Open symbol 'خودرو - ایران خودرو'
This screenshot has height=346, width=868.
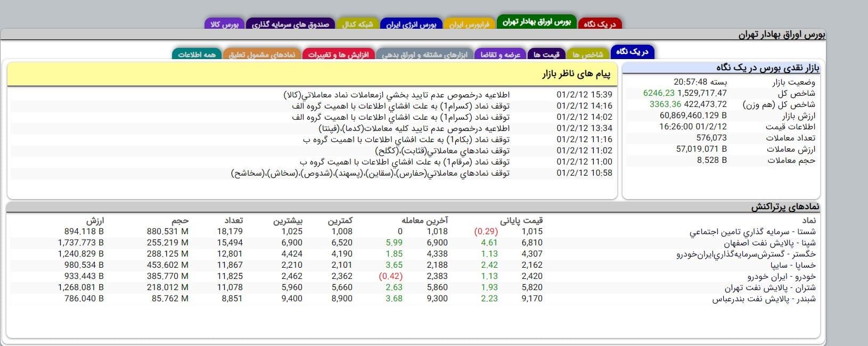781,277
